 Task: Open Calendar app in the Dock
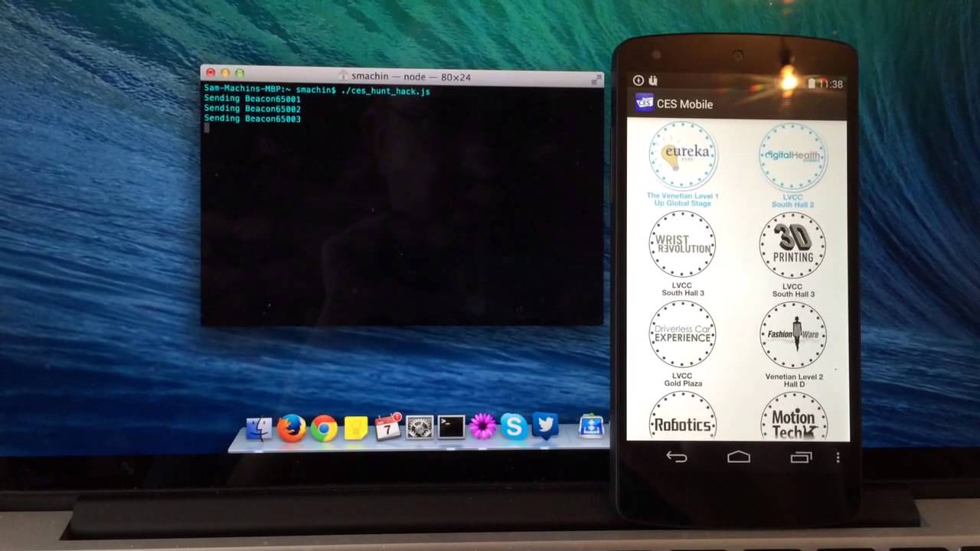coord(388,427)
